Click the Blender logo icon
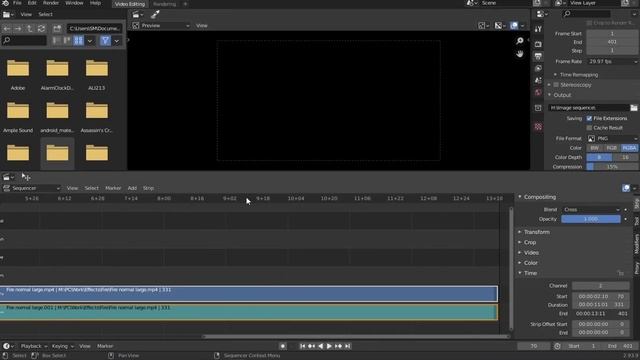Image resolution: width=640 pixels, height=360 pixels. [x=5, y=3]
